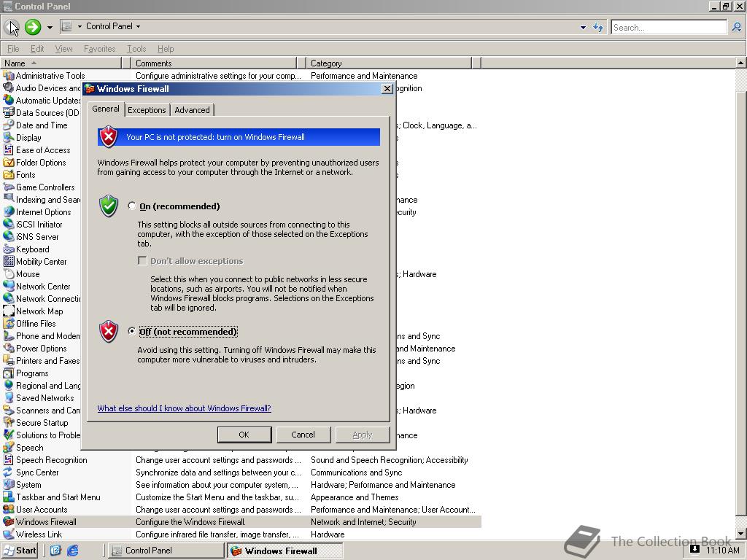Open the File menu

[x=13, y=49]
